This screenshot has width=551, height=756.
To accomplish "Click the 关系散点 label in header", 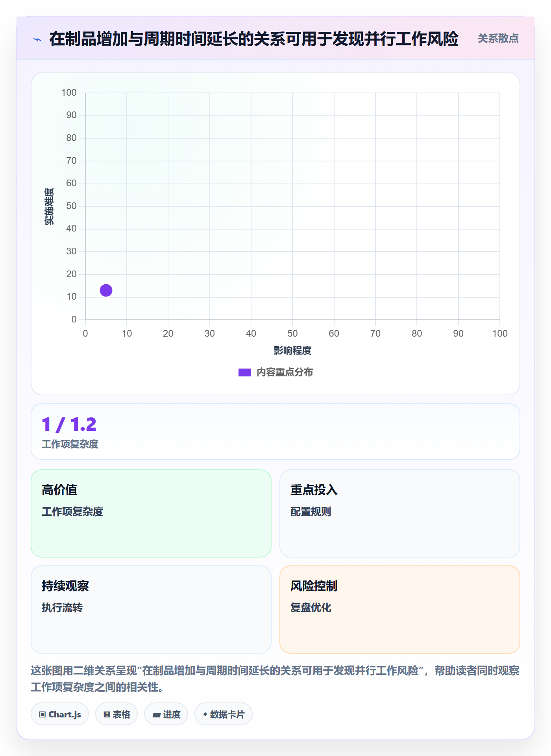I will click(498, 39).
